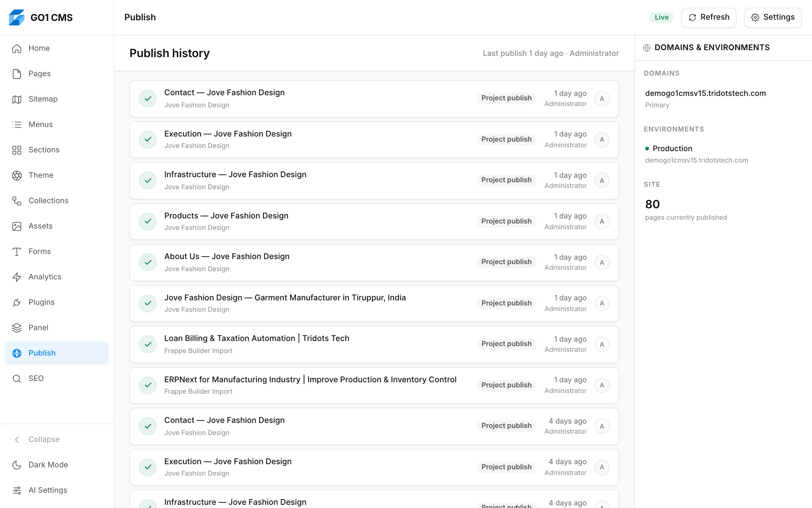Toggle Dark Mode in the sidebar
Image resolution: width=812 pixels, height=508 pixels.
(x=57, y=465)
